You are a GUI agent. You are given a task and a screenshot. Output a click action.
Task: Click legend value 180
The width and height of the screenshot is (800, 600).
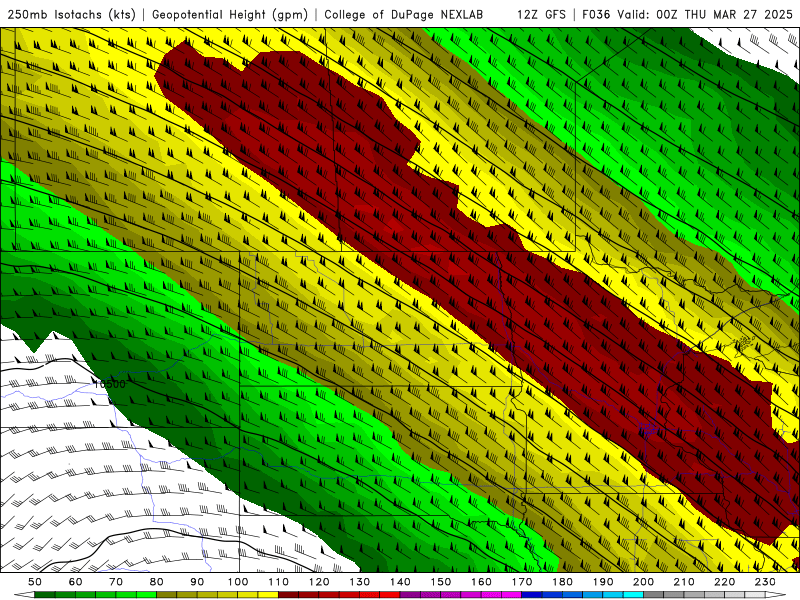pyautogui.click(x=562, y=582)
